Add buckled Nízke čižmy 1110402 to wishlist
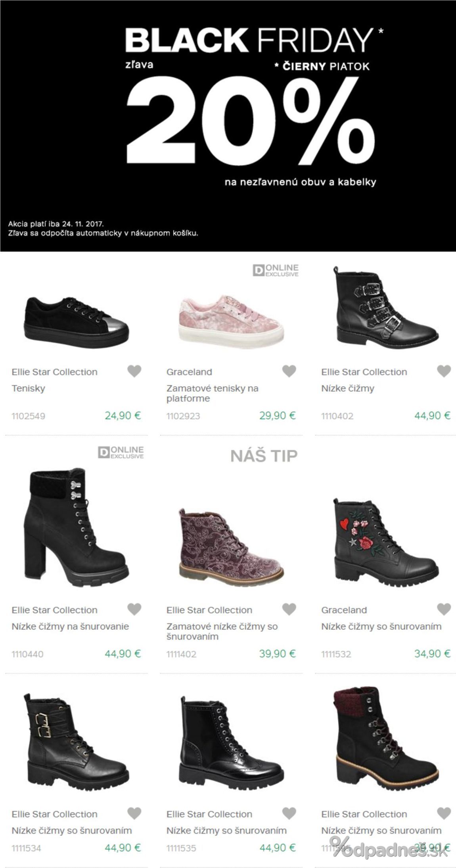Image resolution: width=456 pixels, height=868 pixels. pyautogui.click(x=444, y=371)
